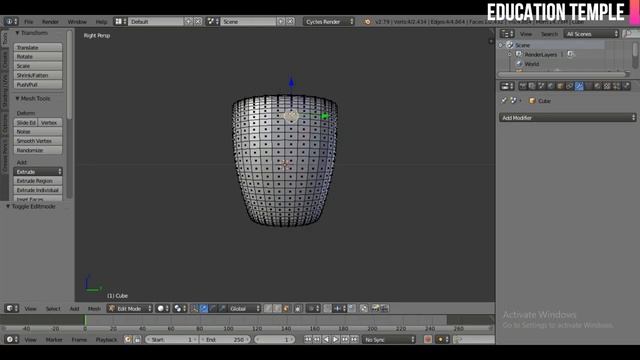Image resolution: width=640 pixels, height=360 pixels.
Task: Click the Push/Pull button
Action: pos(38,84)
